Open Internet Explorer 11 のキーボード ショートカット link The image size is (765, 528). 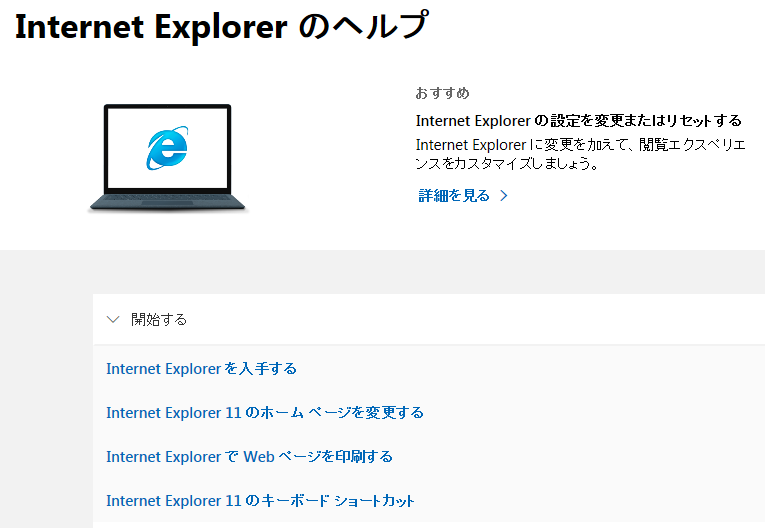coord(261,500)
